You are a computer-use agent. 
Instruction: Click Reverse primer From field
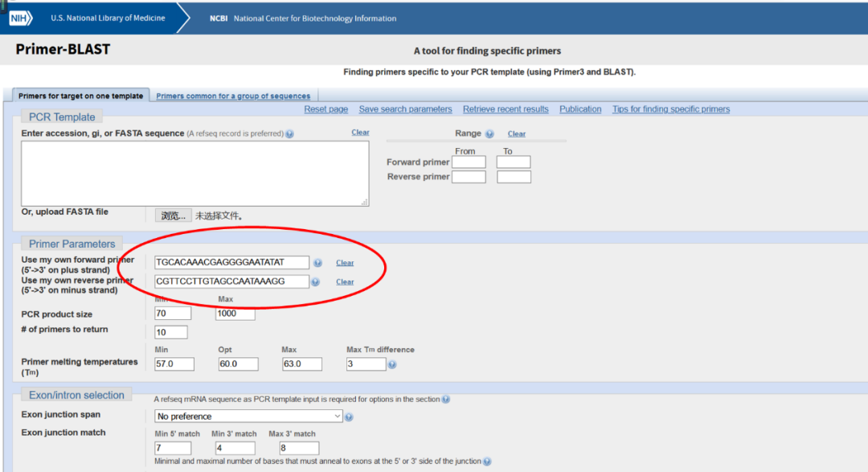(x=469, y=177)
